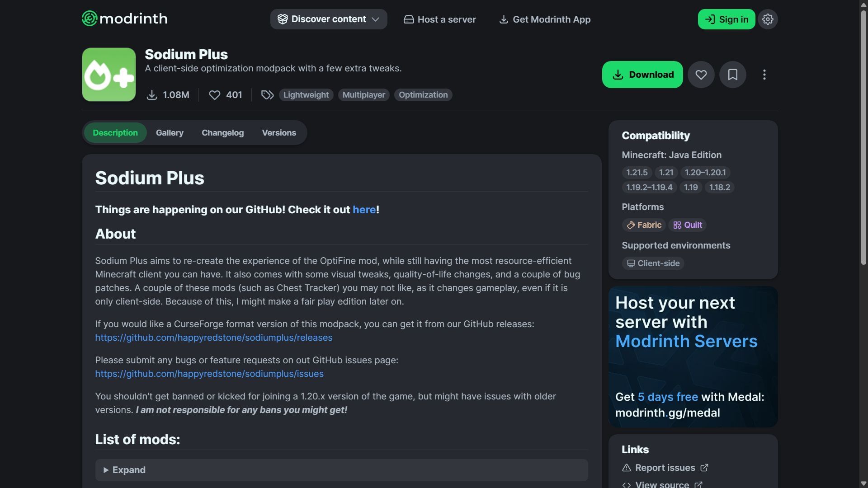Save the project with the bookmark icon

732,75
